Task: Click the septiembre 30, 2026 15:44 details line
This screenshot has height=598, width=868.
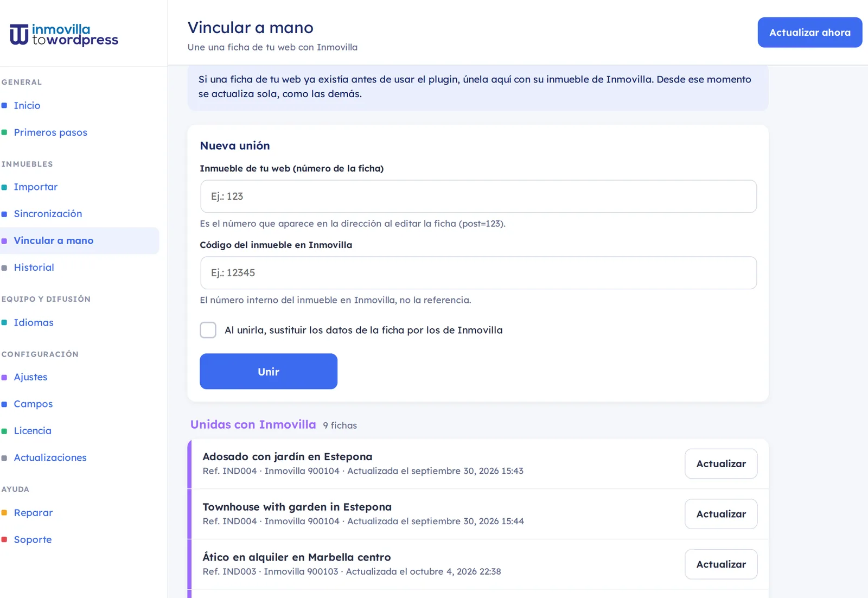Action: click(363, 521)
